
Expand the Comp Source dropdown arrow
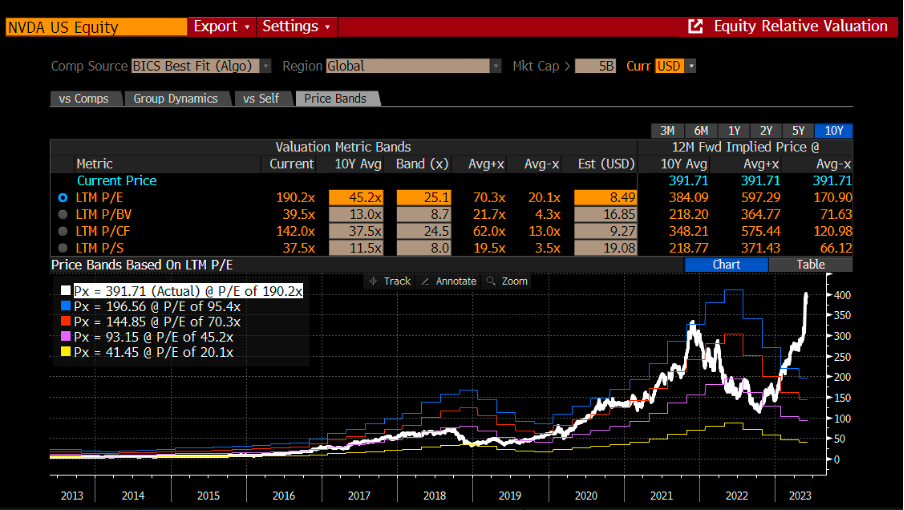266,66
